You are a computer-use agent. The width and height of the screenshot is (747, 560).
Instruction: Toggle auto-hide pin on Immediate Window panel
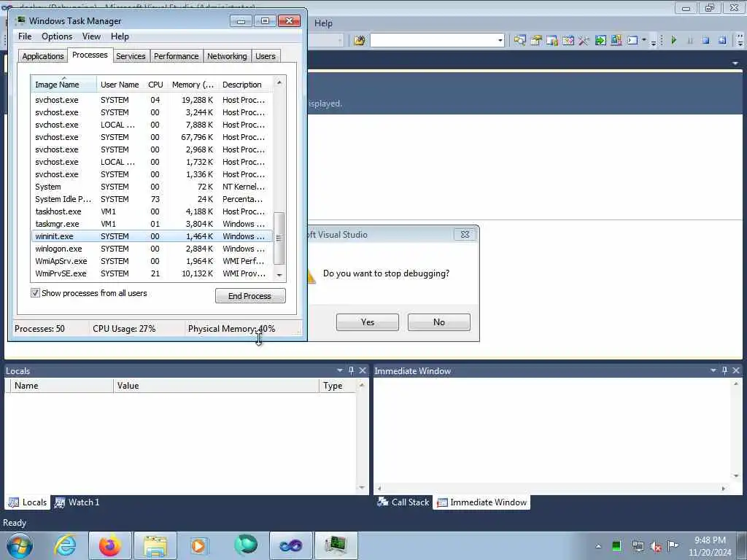point(724,370)
